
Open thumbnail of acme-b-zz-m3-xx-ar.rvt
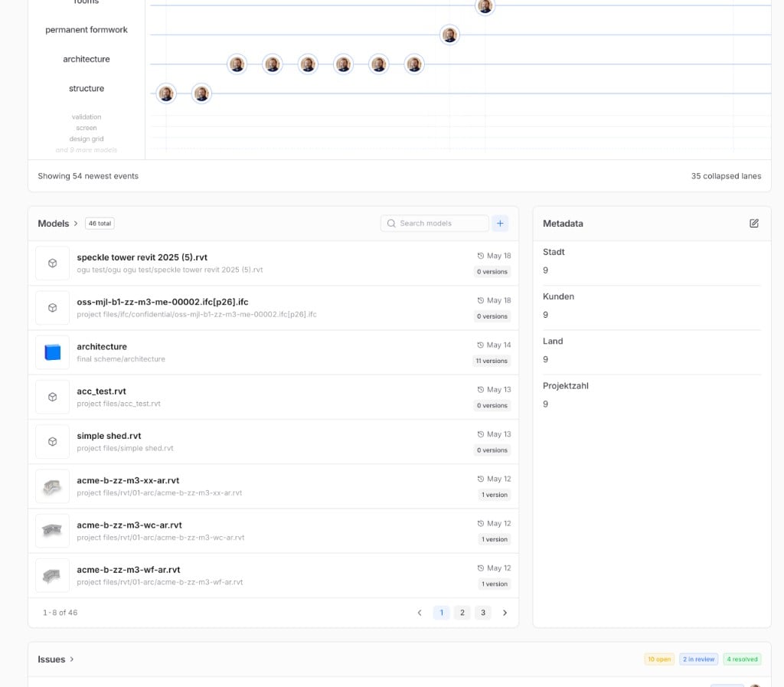(x=53, y=486)
